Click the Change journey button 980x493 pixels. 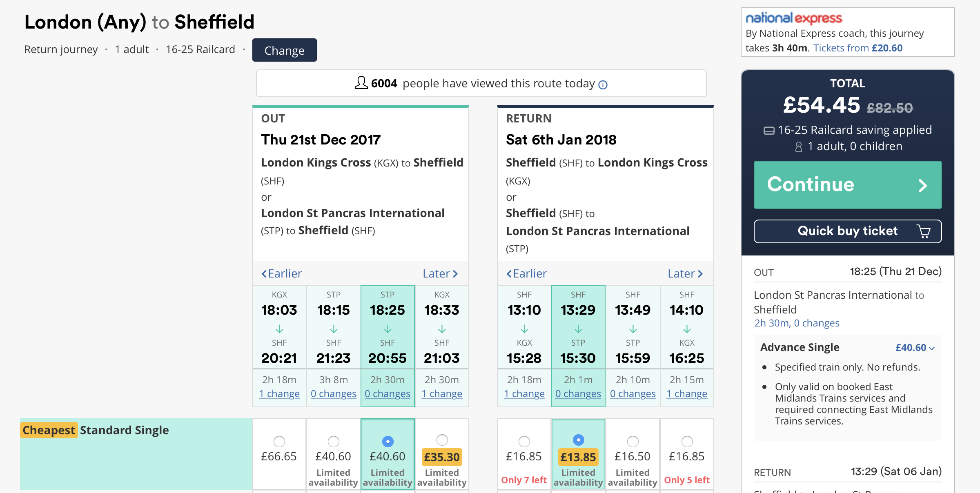[x=285, y=50]
